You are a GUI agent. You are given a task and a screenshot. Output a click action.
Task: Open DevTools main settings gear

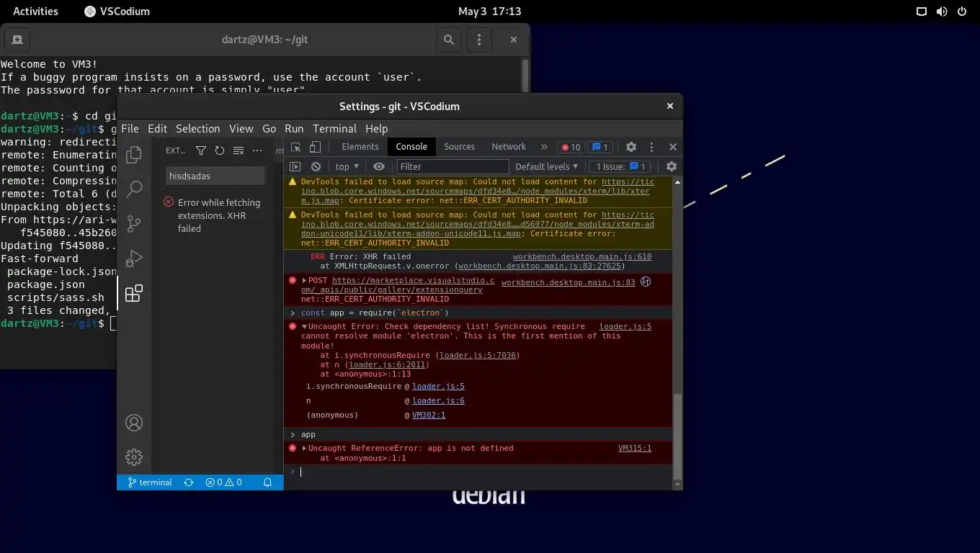coord(631,147)
